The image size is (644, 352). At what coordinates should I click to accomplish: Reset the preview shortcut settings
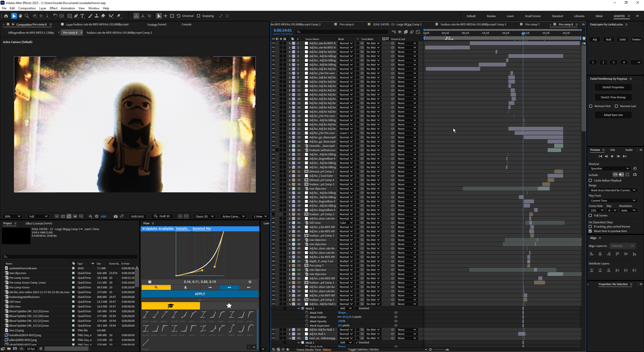[635, 169]
